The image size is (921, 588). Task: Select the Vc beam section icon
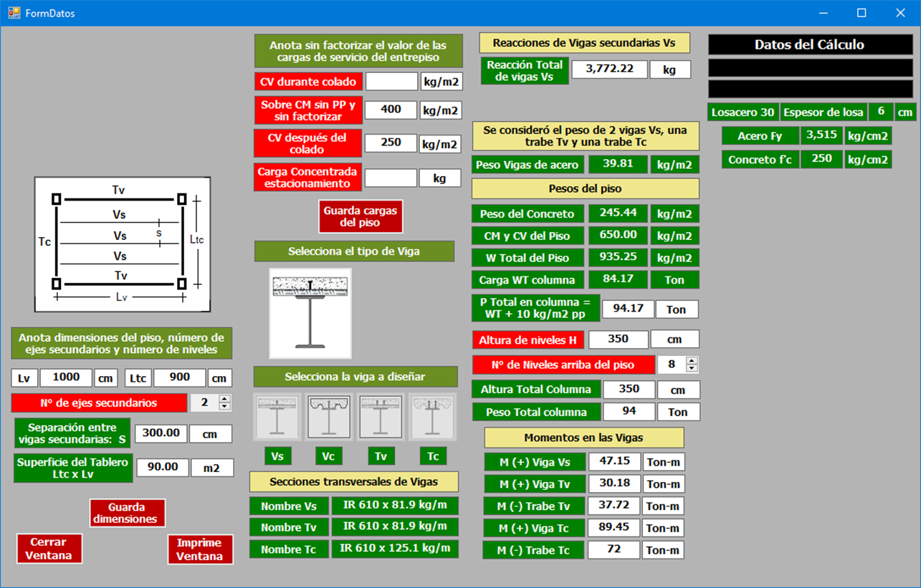tap(329, 416)
